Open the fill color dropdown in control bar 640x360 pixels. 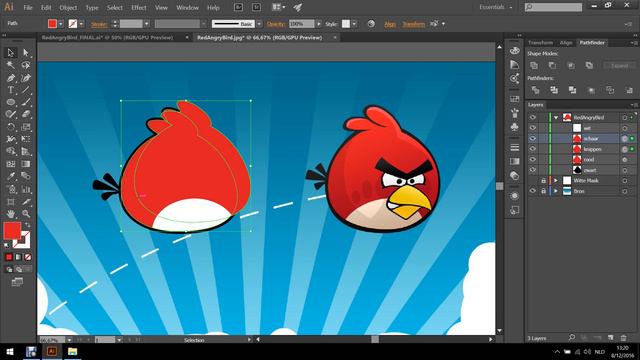[x=61, y=24]
